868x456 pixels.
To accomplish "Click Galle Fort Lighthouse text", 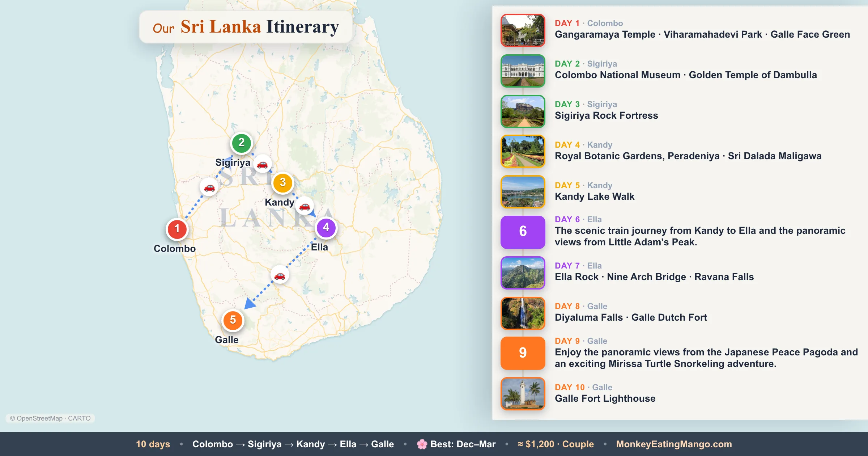I will coord(605,398).
